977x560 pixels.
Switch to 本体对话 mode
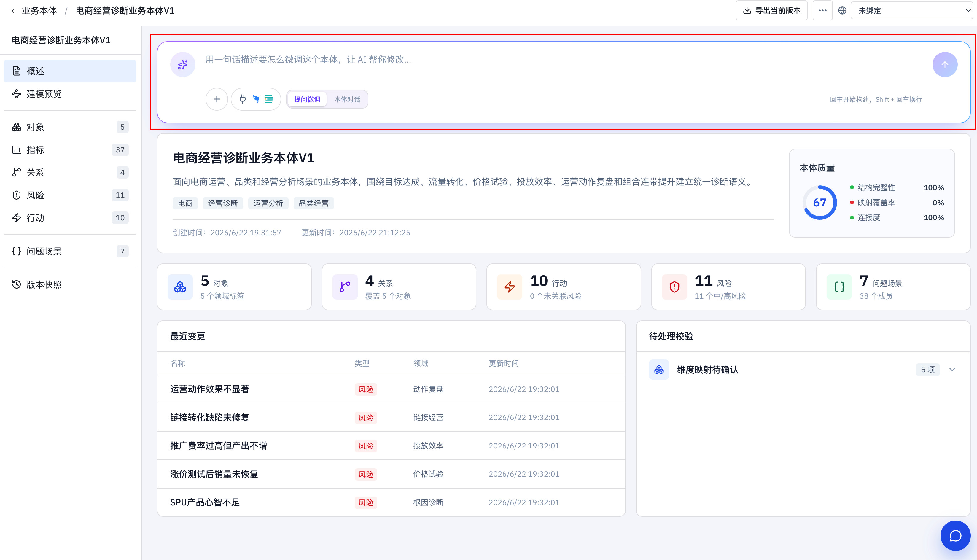pyautogui.click(x=347, y=99)
